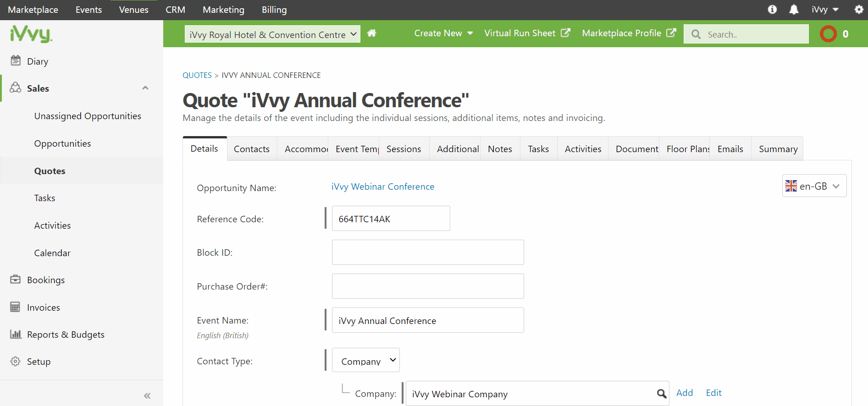Switch to the Sessions tab
This screenshot has height=406, width=868.
(404, 149)
